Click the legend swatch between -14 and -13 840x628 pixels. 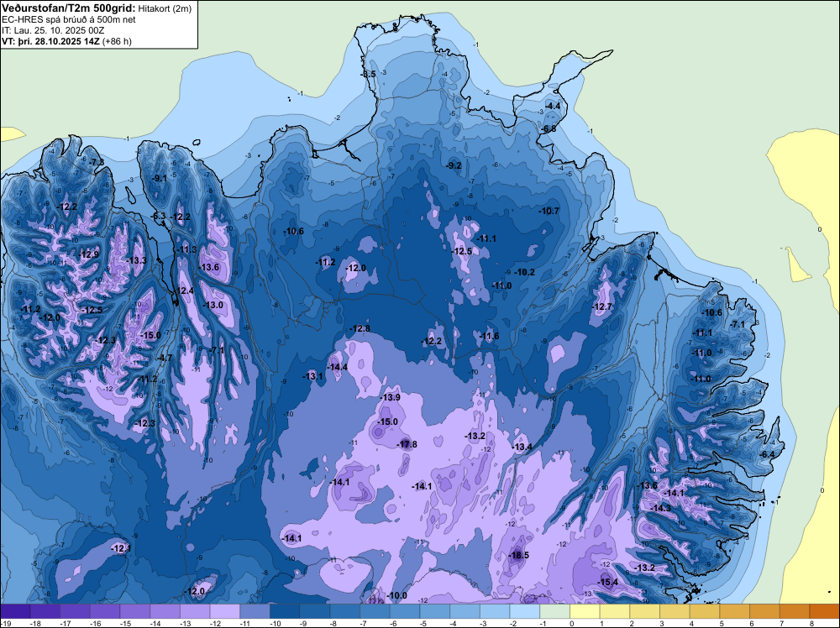coord(165,611)
